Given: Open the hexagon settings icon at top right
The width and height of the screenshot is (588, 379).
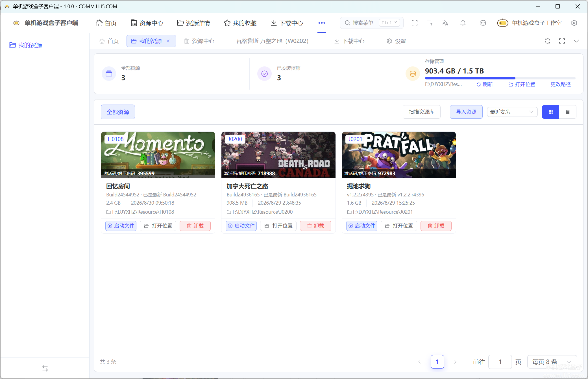Looking at the screenshot, I should pos(574,23).
